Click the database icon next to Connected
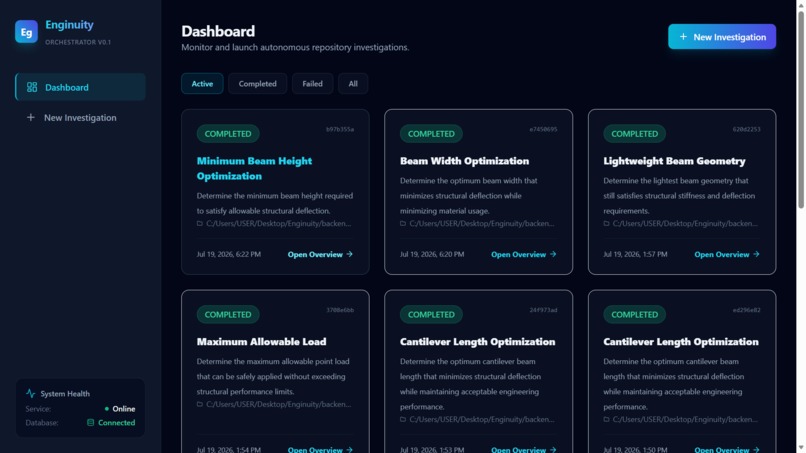806x453 pixels. point(90,423)
